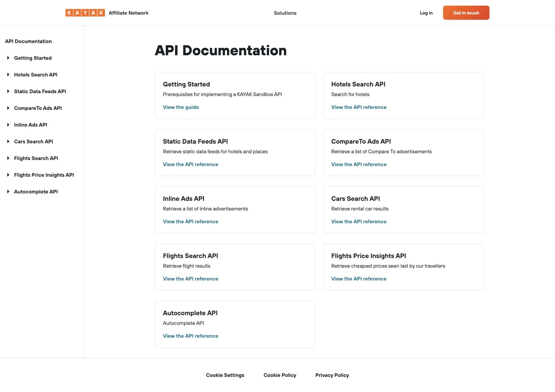This screenshot has height=392, width=555.
Task: Select Inline Ads API in the sidebar
Action: 31,125
